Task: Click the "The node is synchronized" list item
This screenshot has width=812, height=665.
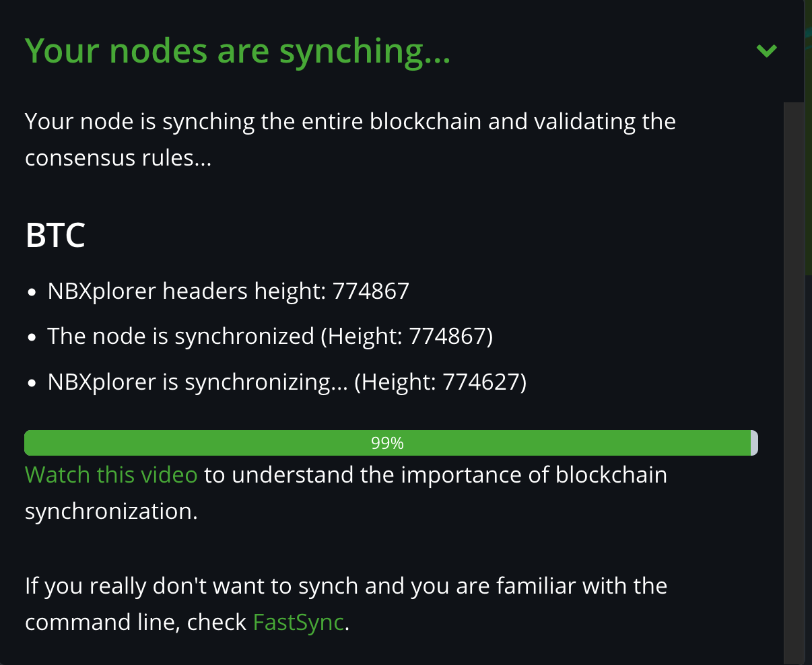Action: [x=180, y=336]
